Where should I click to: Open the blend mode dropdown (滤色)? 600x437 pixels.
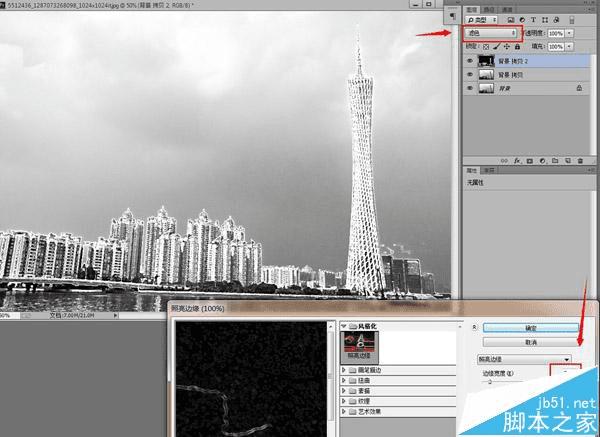point(492,33)
